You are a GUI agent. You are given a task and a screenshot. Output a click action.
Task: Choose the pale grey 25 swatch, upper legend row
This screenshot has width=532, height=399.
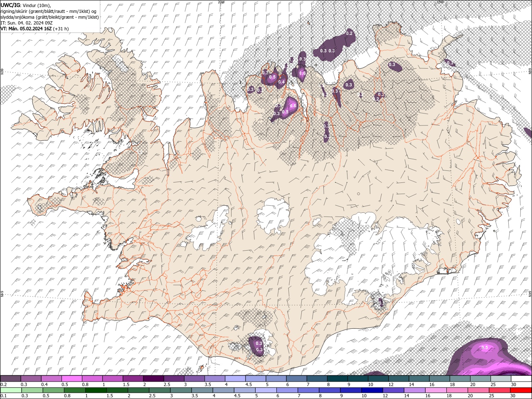(x=500, y=379)
